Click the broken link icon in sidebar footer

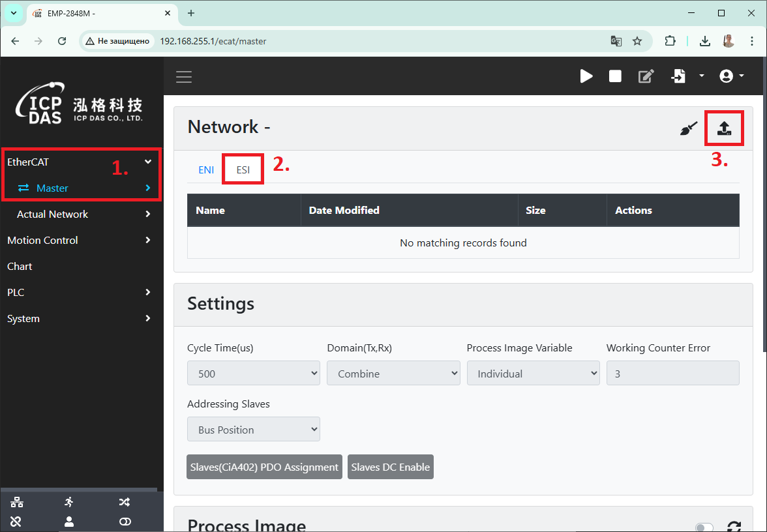click(17, 522)
